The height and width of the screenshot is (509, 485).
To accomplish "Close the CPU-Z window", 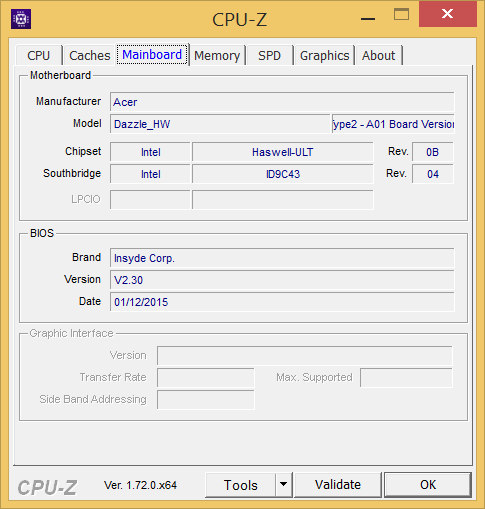I will 447,14.
